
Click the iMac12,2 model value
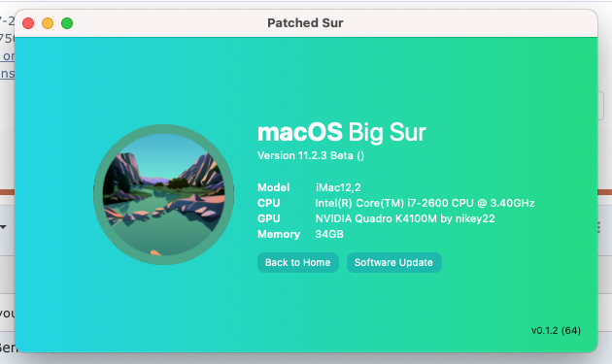(x=338, y=187)
